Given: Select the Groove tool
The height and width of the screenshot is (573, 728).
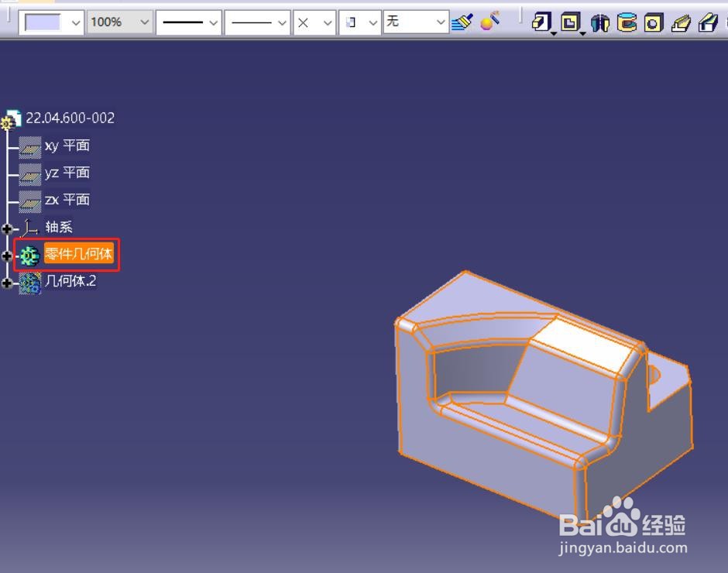Looking at the screenshot, I should [627, 22].
